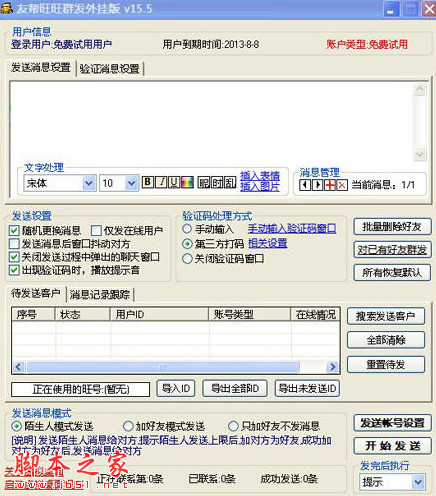Click message box scroll up arrow

[419, 90]
